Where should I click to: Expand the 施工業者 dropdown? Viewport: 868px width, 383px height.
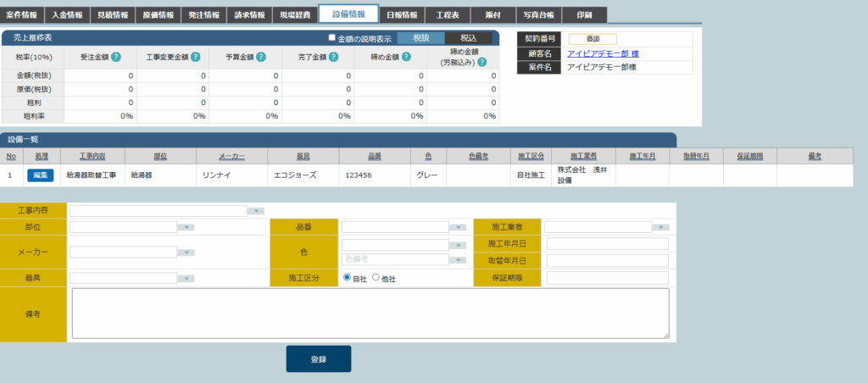point(661,227)
